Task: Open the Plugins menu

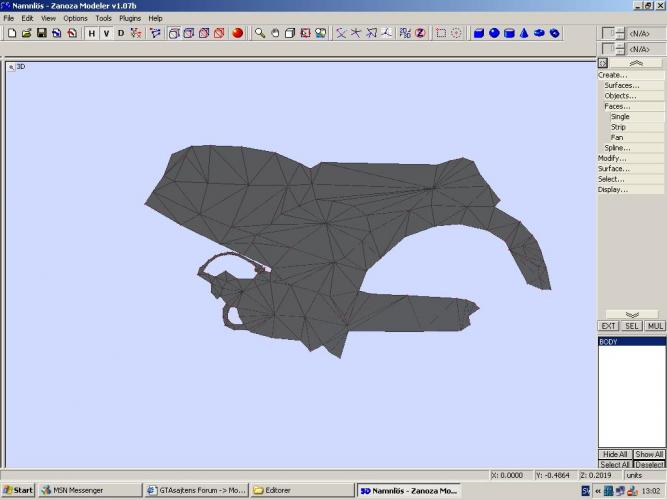Action: [x=130, y=18]
